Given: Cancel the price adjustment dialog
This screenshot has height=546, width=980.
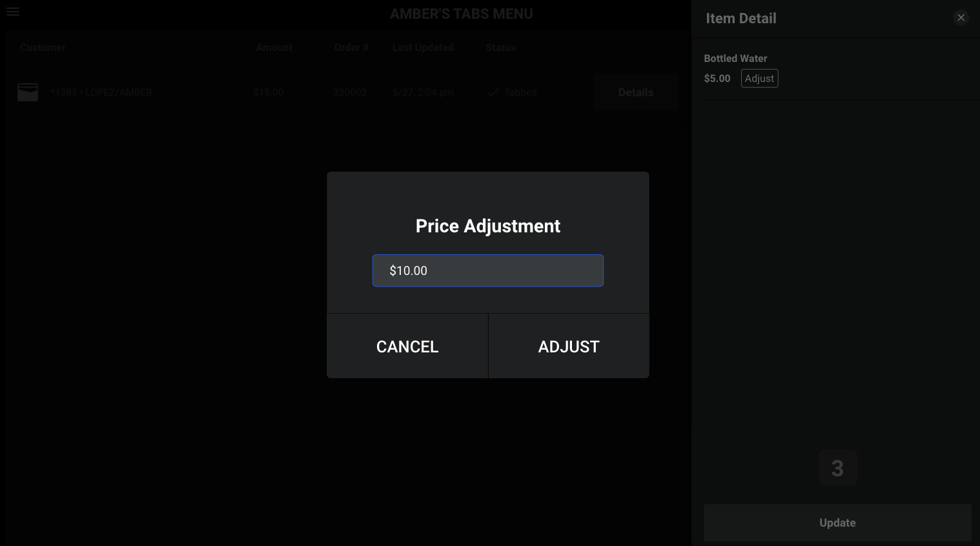Looking at the screenshot, I should point(407,347).
